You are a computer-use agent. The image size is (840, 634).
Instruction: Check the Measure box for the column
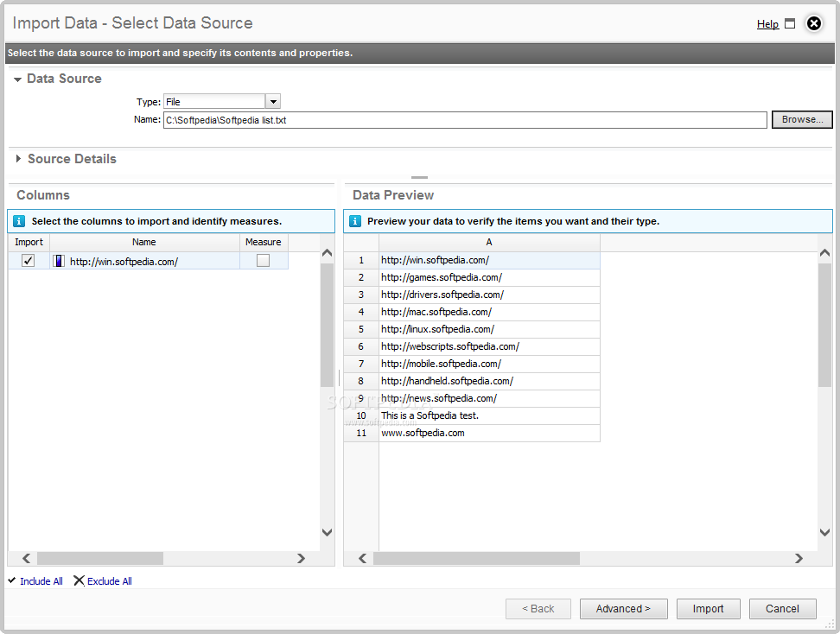(263, 261)
